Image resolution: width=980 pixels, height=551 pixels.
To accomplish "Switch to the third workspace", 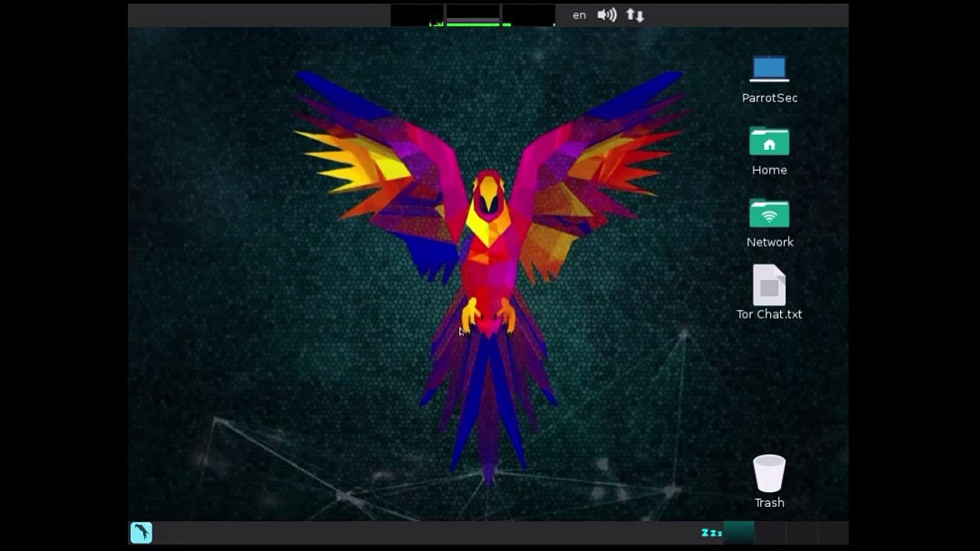I will (x=802, y=533).
